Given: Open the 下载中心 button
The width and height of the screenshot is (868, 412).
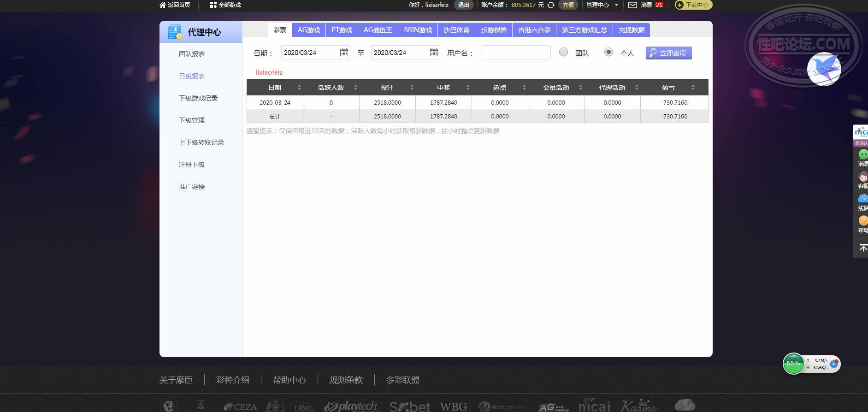Looking at the screenshot, I should [x=693, y=5].
